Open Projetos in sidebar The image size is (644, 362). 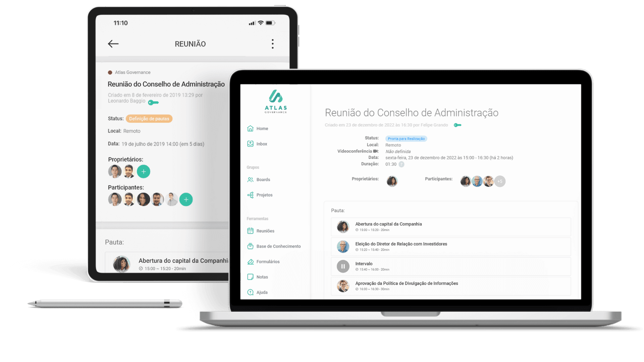coord(264,194)
